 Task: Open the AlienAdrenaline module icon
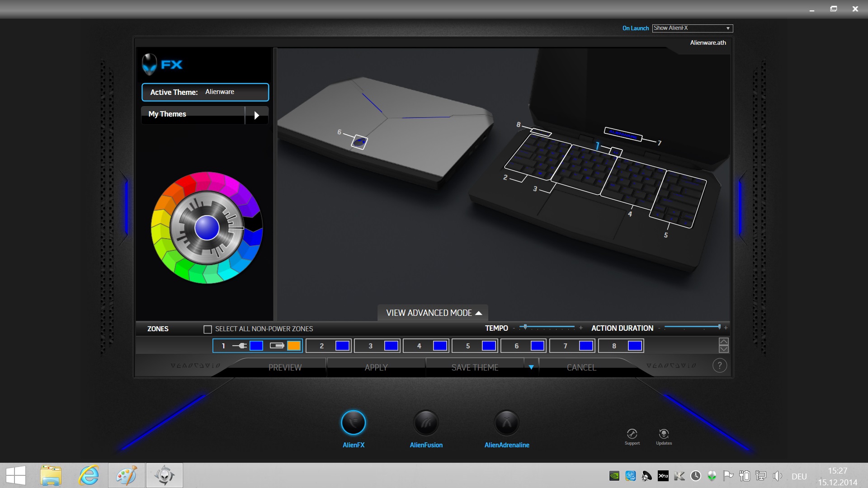(x=506, y=423)
